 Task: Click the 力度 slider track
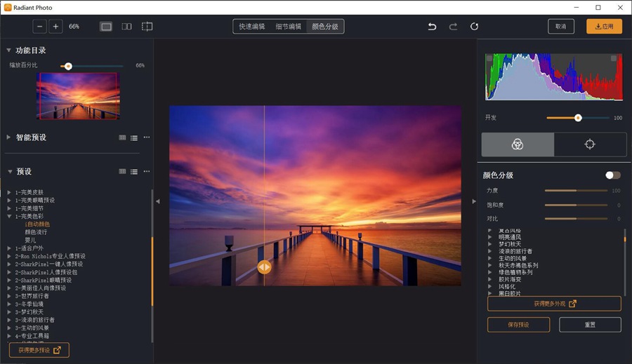click(x=576, y=191)
